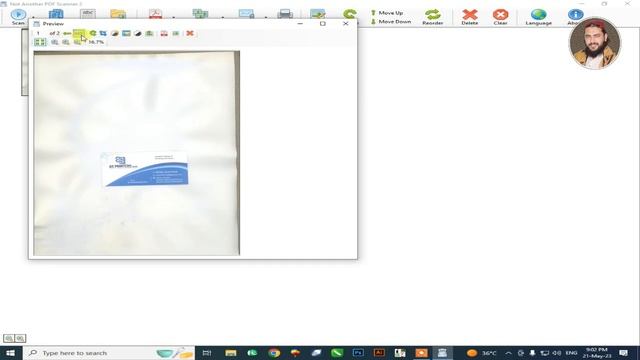Open the notification center on the taskbar
The image size is (640, 360).
(623, 353)
